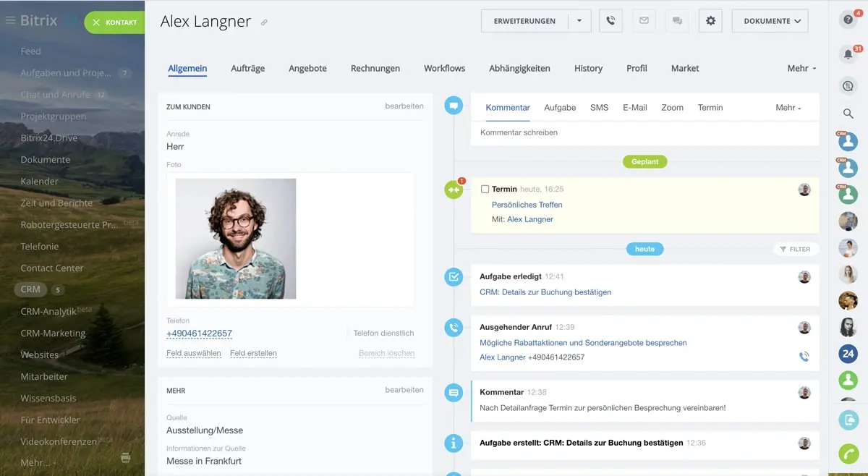Click the contact photo of Alex Langner

pyautogui.click(x=236, y=239)
